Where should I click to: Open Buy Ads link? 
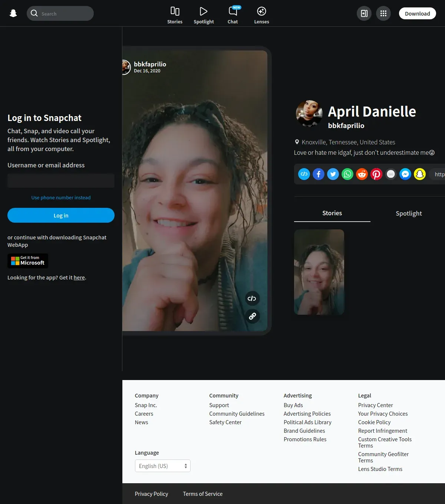coord(293,405)
